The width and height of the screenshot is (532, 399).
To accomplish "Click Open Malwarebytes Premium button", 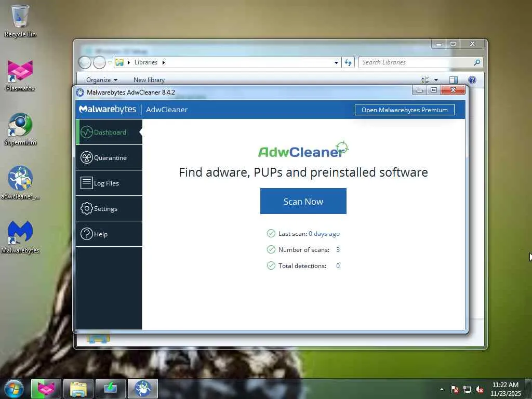I will [404, 110].
